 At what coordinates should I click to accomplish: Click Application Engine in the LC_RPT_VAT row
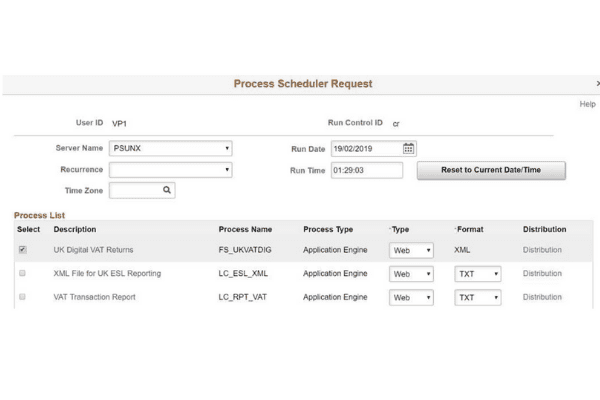335,297
